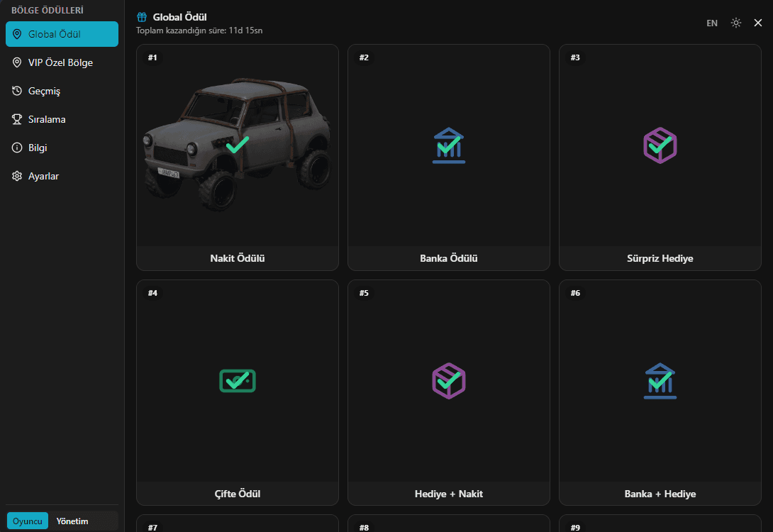Switch to the Oyuncu tab
The image size is (773, 532).
28,521
